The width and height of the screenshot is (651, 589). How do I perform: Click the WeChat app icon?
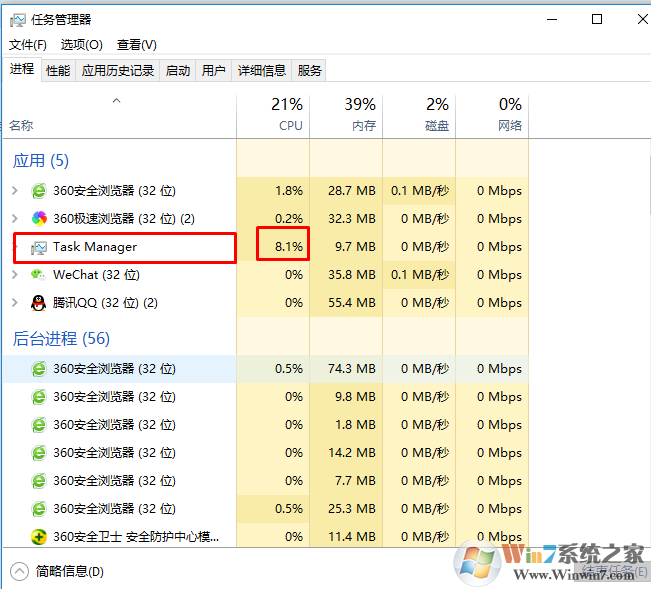tap(39, 275)
